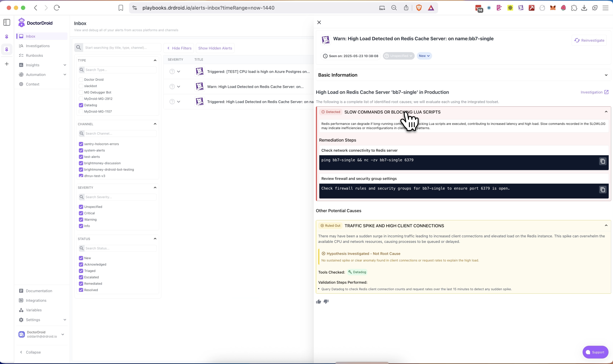Open browser downloads icon

point(584,8)
